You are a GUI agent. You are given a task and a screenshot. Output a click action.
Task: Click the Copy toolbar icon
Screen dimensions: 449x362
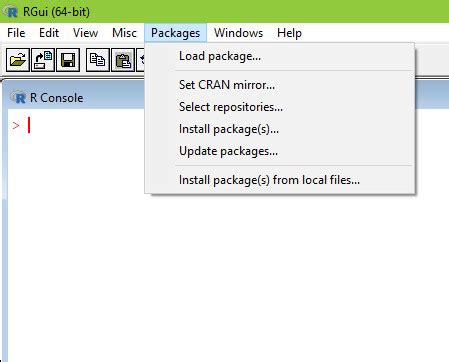pyautogui.click(x=98, y=60)
